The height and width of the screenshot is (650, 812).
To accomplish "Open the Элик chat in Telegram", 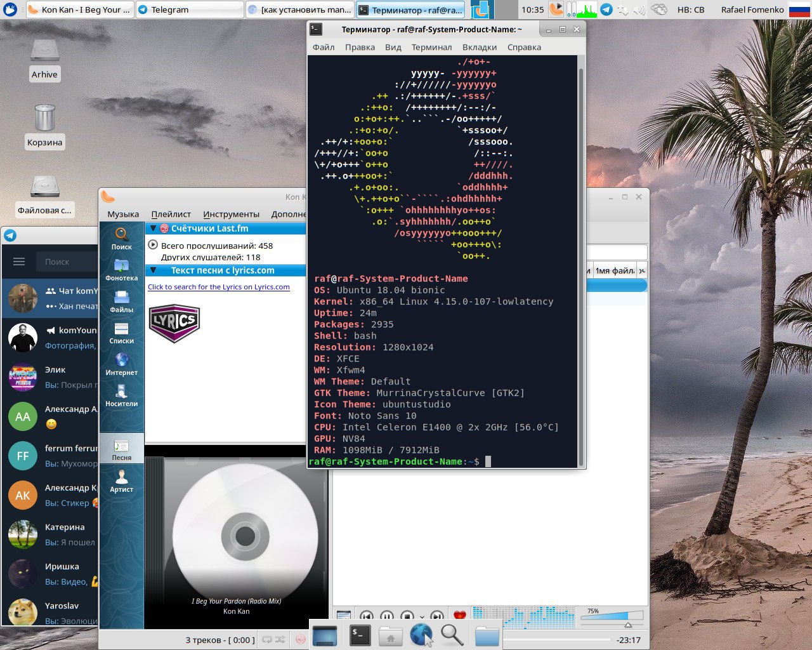I will click(x=50, y=377).
